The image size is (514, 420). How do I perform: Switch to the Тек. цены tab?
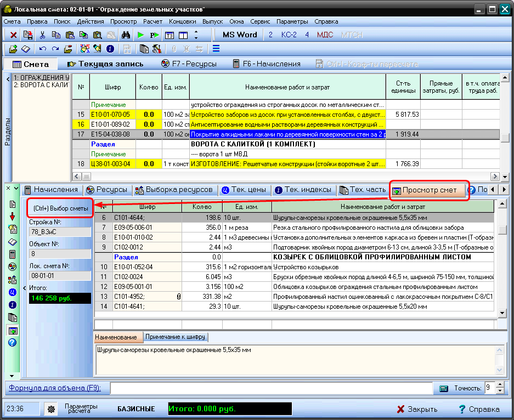click(243, 190)
